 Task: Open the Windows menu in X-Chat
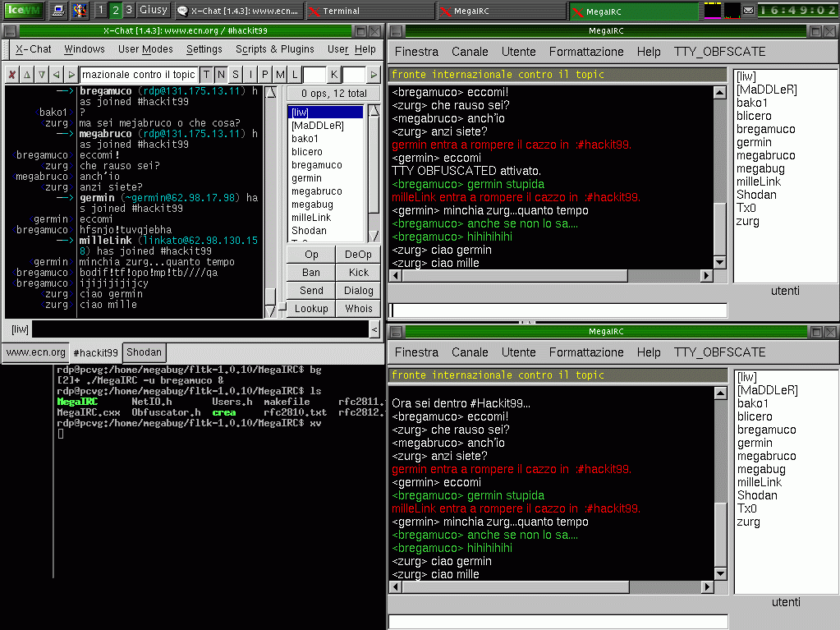click(85, 49)
